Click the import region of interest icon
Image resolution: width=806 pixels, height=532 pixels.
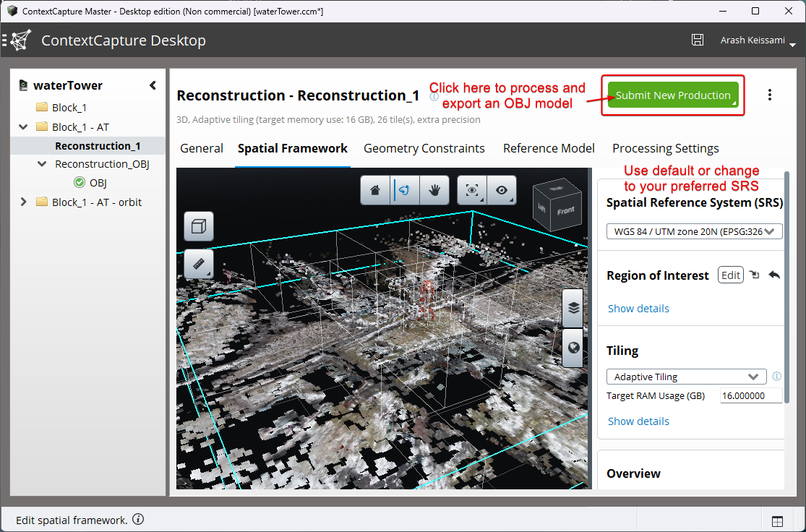pyautogui.click(x=754, y=275)
